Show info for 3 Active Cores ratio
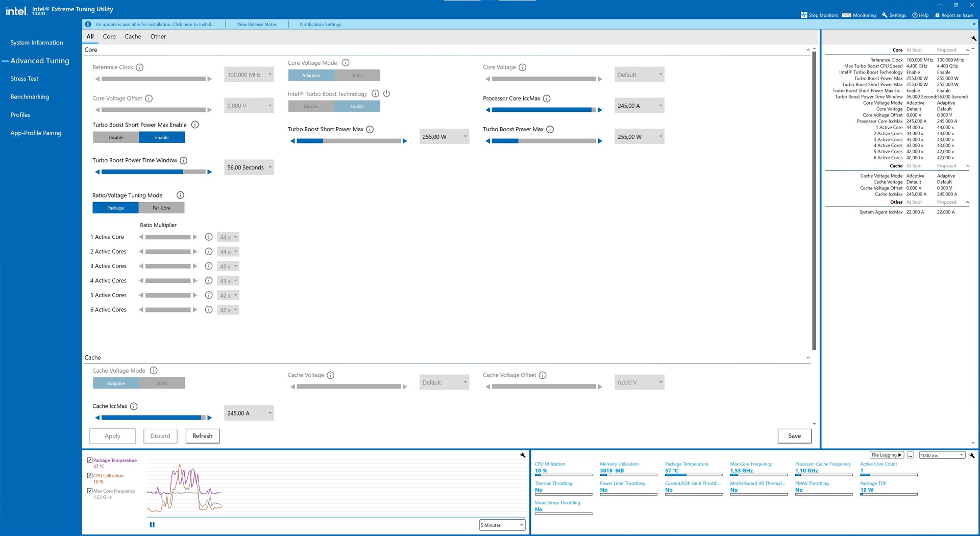This screenshot has height=536, width=980. [209, 266]
